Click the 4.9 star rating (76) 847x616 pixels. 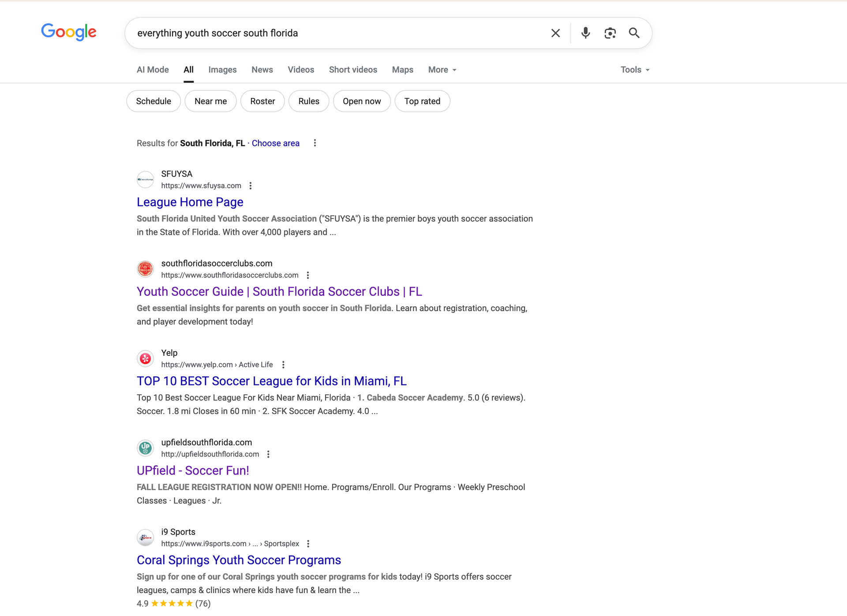(x=173, y=603)
